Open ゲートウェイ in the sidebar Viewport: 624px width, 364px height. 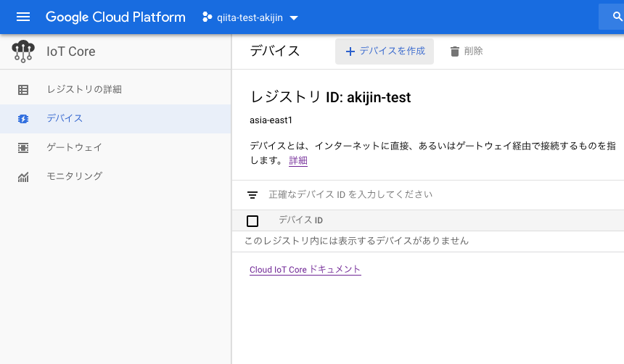pos(115,148)
